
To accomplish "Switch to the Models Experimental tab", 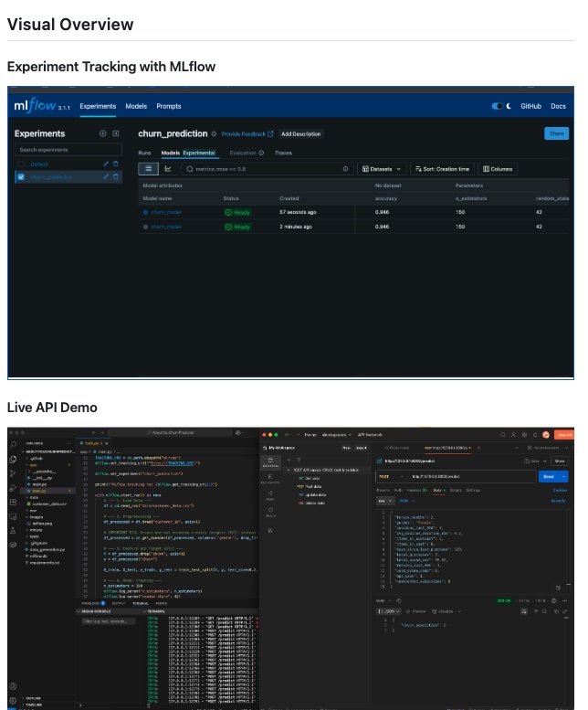I will click(188, 153).
